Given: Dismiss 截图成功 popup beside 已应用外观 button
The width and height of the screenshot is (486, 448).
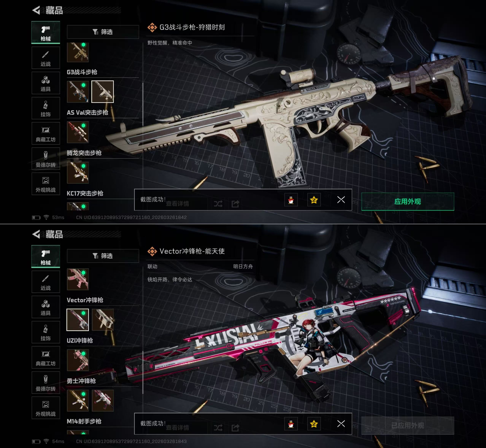Looking at the screenshot, I should click(x=341, y=424).
